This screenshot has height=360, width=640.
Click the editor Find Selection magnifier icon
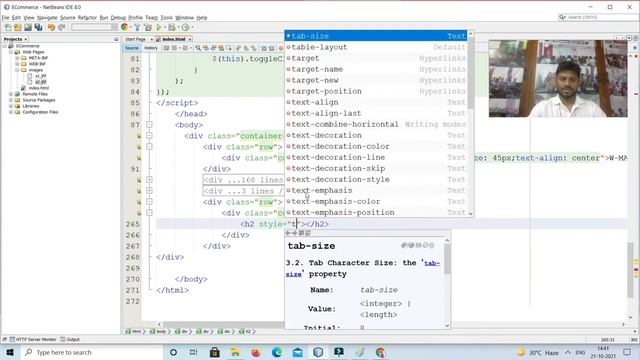[198, 48]
